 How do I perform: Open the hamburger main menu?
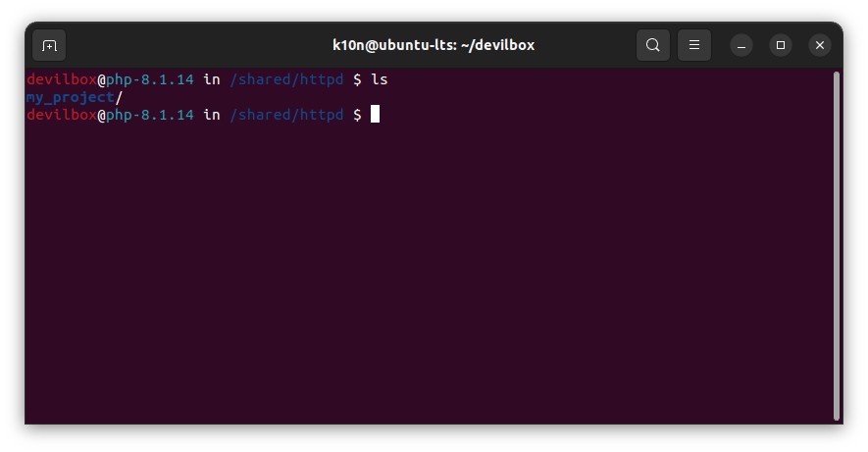click(x=693, y=45)
